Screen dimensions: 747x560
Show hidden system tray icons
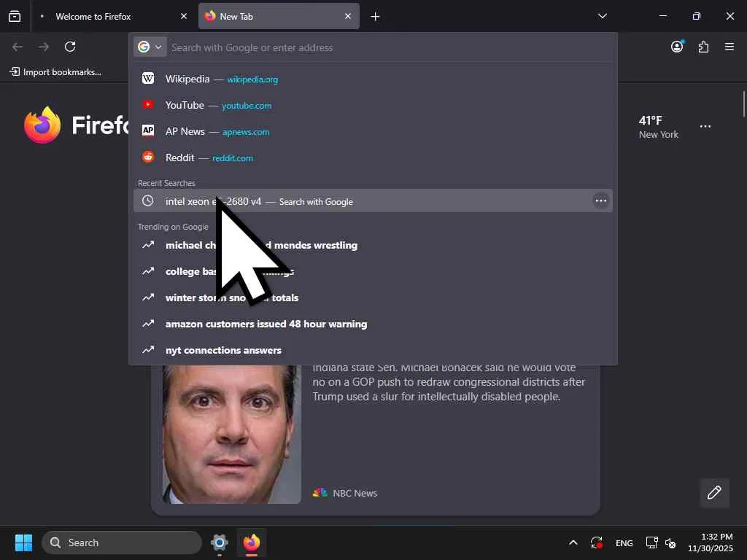pos(573,542)
